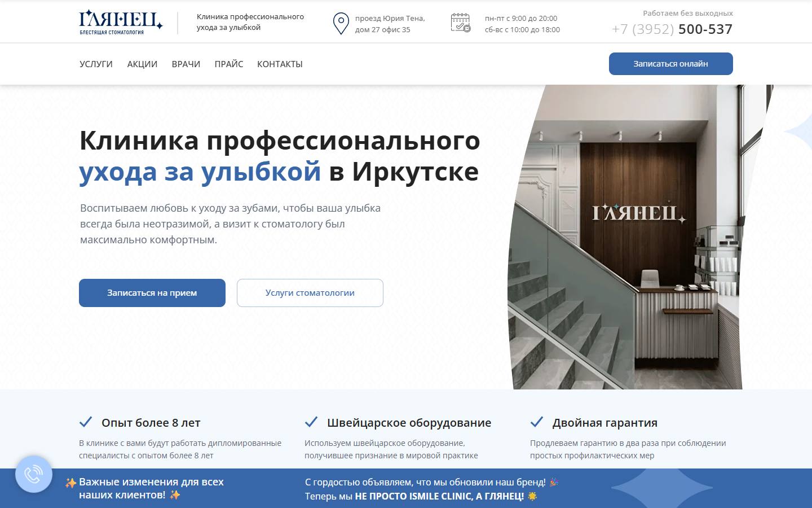The width and height of the screenshot is (812, 508).
Task: Click the header tagline Клиника профессионального ухода
Action: coord(250,22)
